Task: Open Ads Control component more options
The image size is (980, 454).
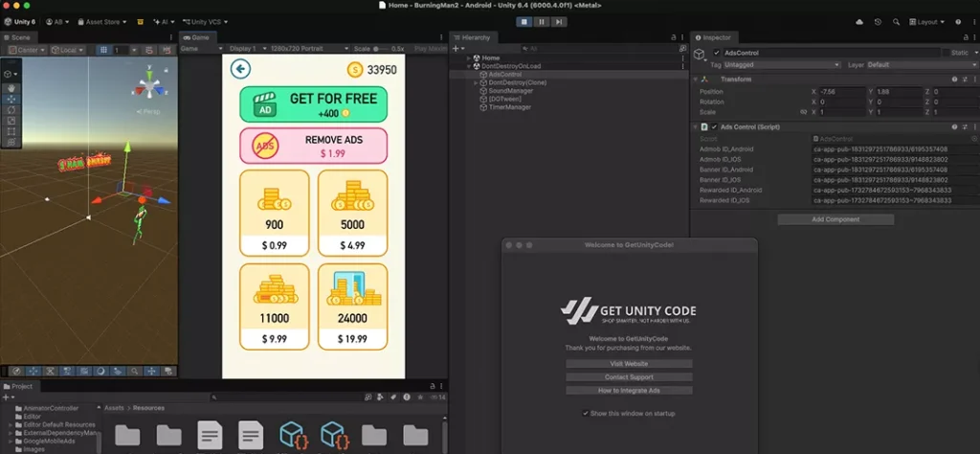Action: click(x=974, y=127)
